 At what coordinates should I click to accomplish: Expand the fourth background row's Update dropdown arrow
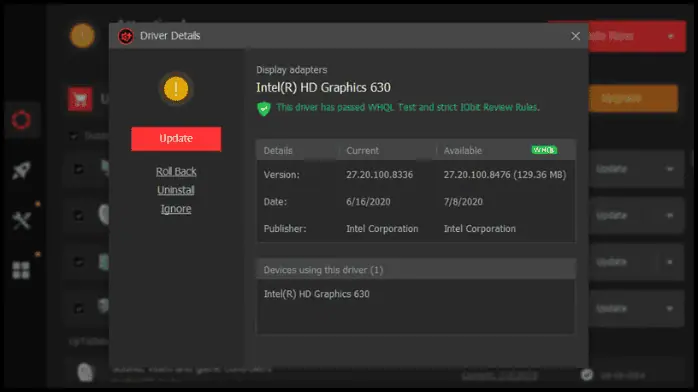[670, 309]
